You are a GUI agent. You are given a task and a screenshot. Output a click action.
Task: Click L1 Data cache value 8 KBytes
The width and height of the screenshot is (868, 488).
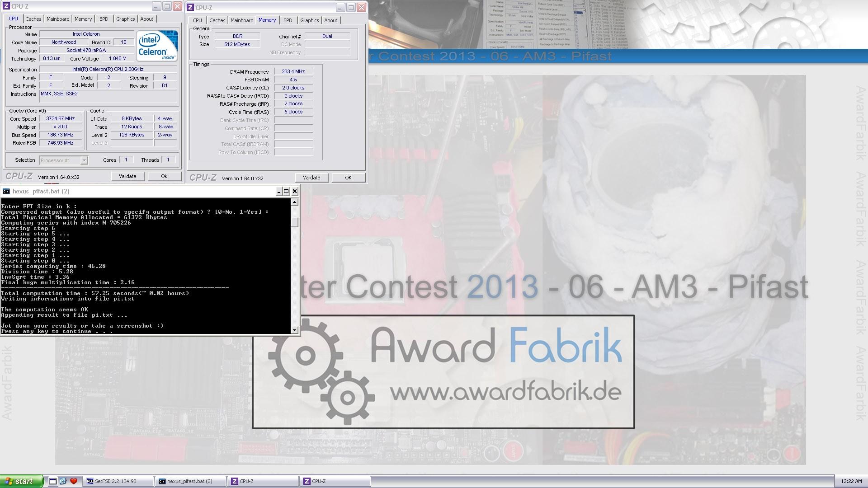tap(132, 118)
